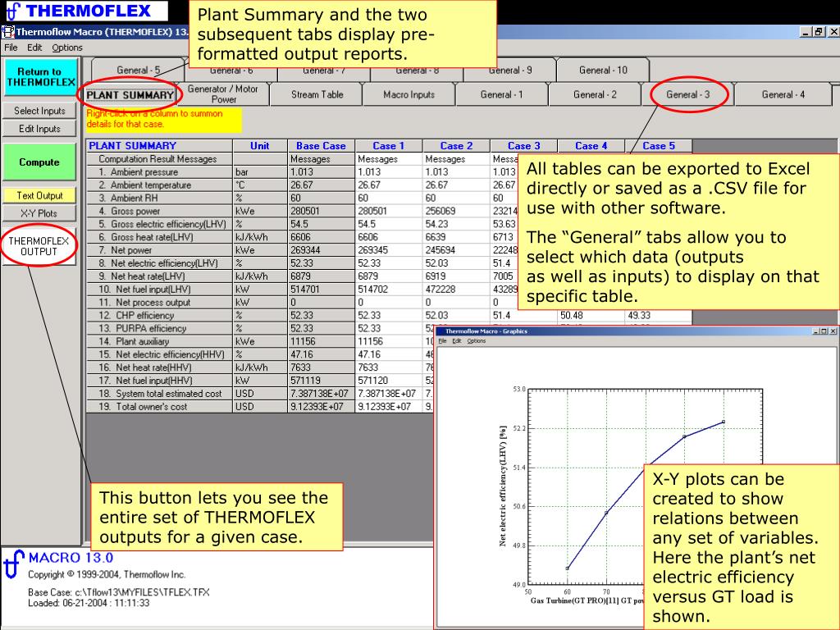Click Return to THERMOFLEX button
The image size is (840, 630).
tap(41, 76)
